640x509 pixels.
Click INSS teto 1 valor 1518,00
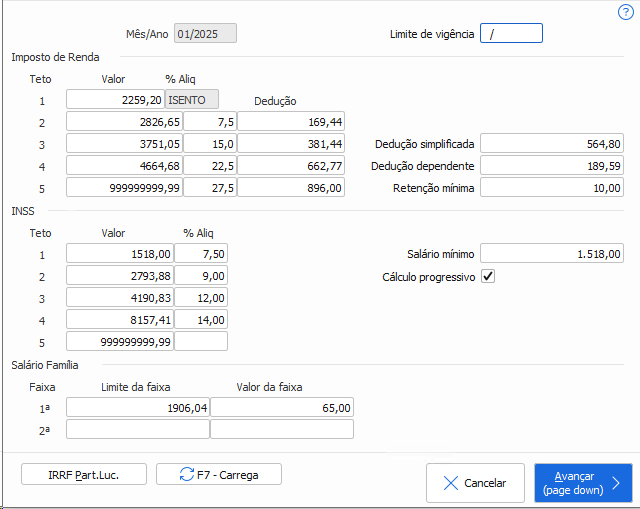[119, 254]
